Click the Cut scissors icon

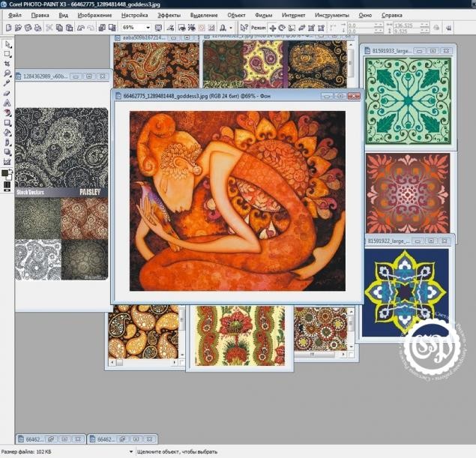(x=49, y=28)
